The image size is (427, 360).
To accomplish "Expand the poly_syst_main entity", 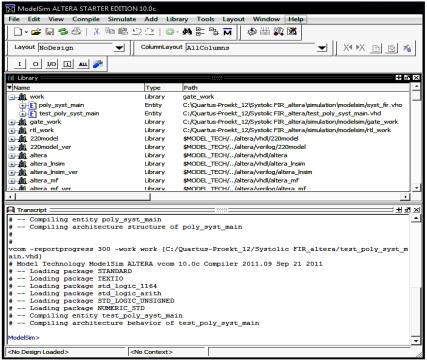I will pyautogui.click(x=22, y=105).
